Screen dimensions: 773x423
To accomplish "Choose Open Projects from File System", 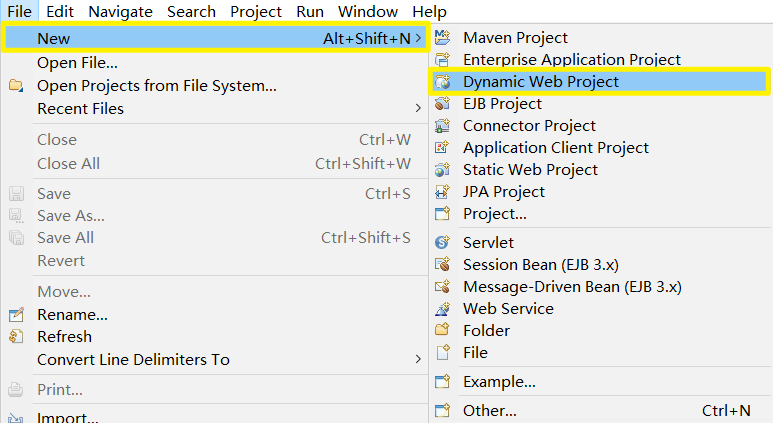I will coord(157,86).
